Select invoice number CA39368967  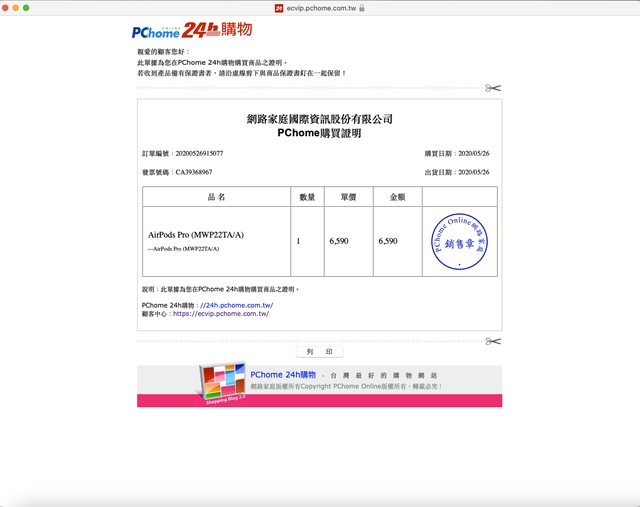pos(194,172)
